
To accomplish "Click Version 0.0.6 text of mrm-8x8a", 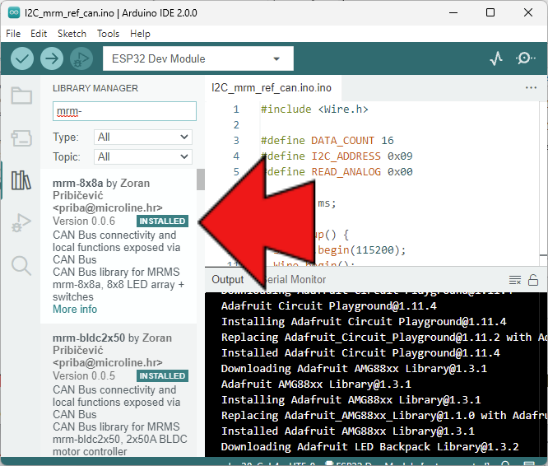I will (84, 221).
